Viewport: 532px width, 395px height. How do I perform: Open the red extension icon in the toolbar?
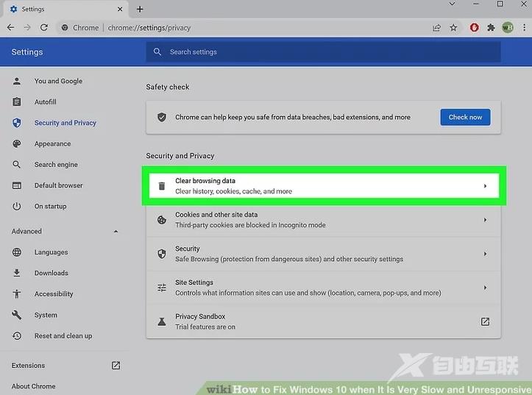475,28
